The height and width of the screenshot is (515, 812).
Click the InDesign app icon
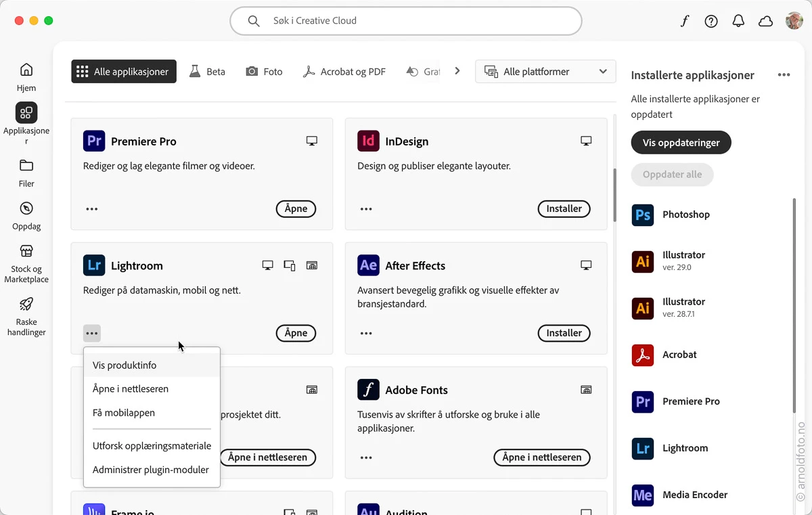[368, 141]
